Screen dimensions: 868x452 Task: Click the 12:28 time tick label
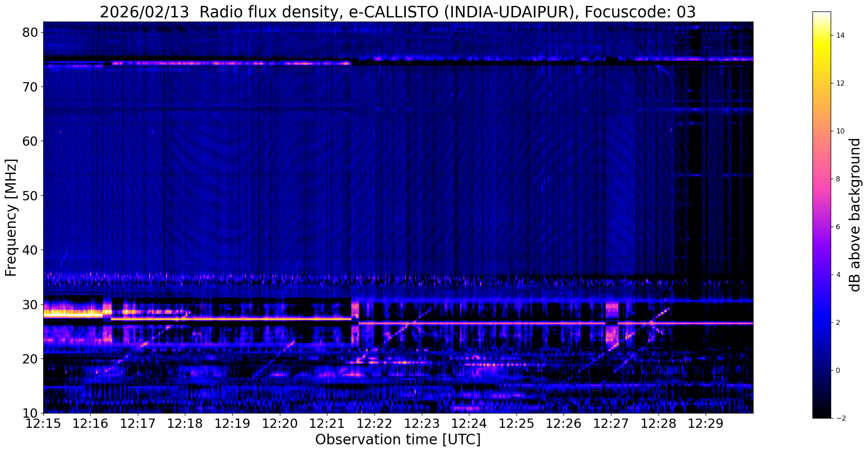(659, 424)
